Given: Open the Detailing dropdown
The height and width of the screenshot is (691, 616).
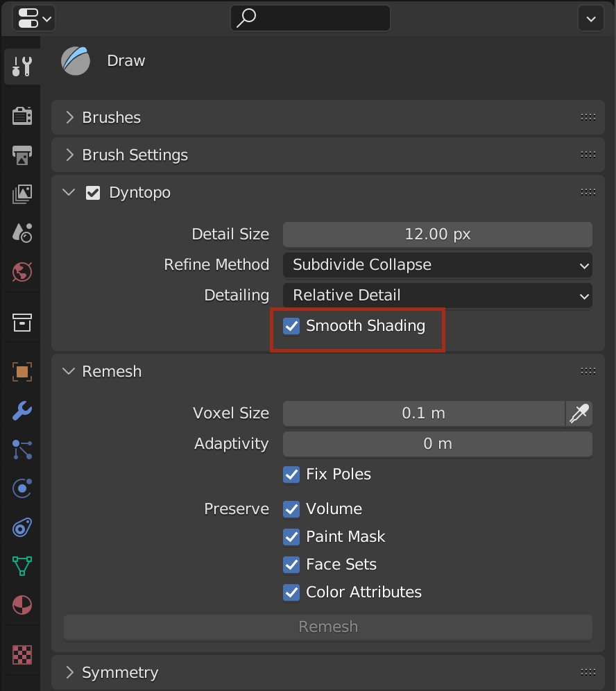Looking at the screenshot, I should (437, 296).
